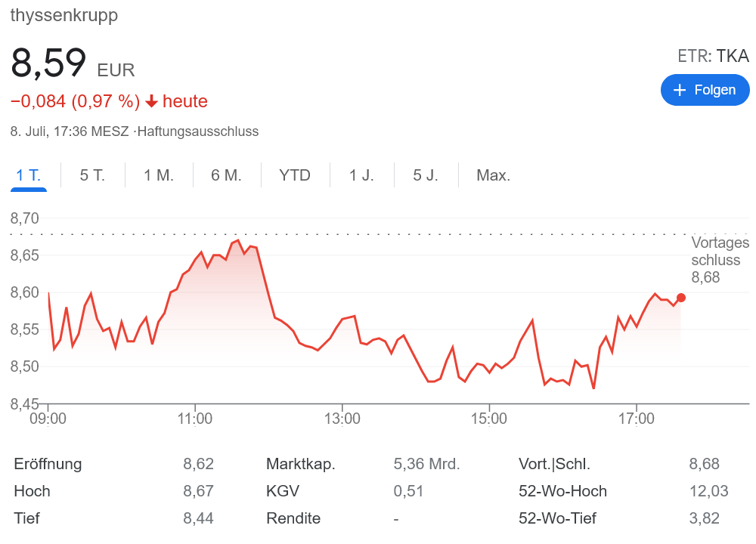Click the thyssenkrupp company name

(64, 15)
